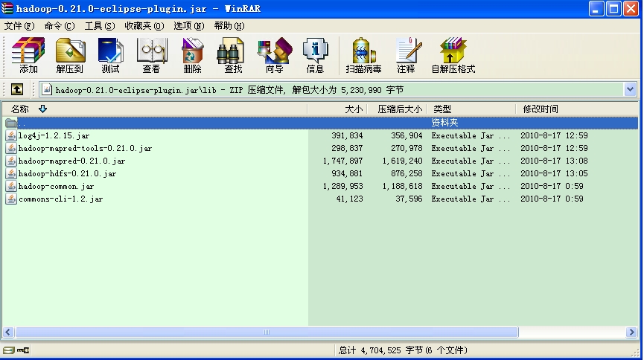This screenshot has width=644, height=360.
Task: Open the 选项(N) menu
Action: coord(189,26)
